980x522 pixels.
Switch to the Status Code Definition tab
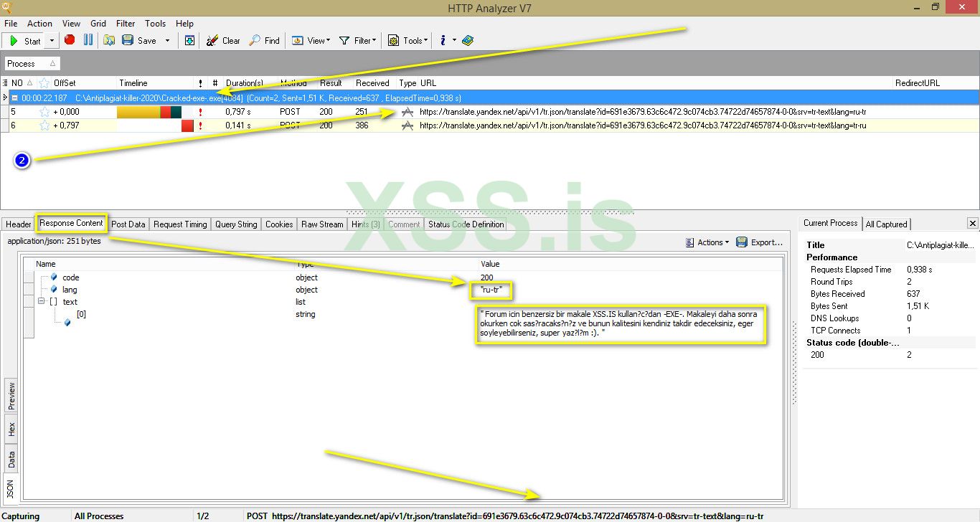point(466,224)
